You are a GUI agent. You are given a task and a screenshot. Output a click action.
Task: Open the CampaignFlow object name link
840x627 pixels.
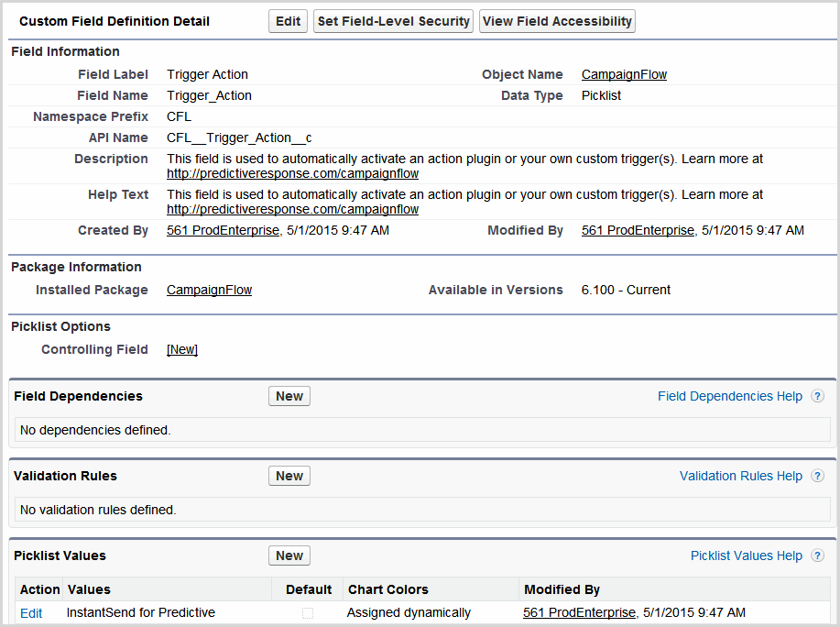pyautogui.click(x=624, y=74)
